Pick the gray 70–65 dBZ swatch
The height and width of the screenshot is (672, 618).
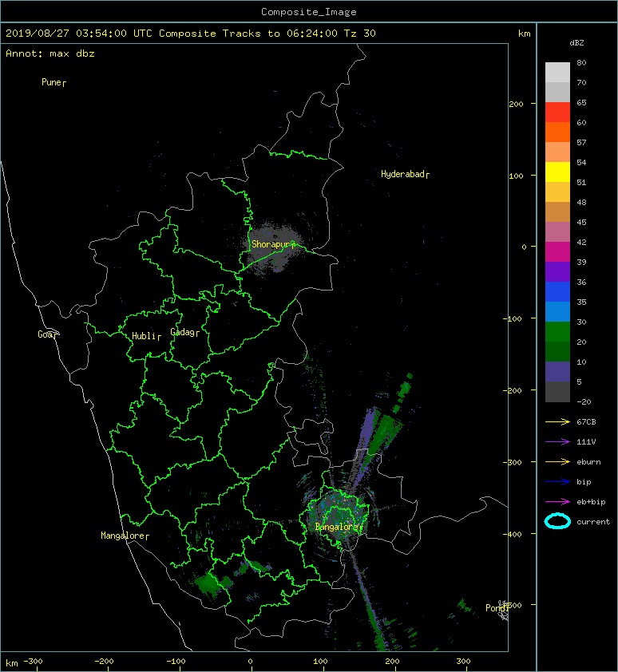(557, 92)
